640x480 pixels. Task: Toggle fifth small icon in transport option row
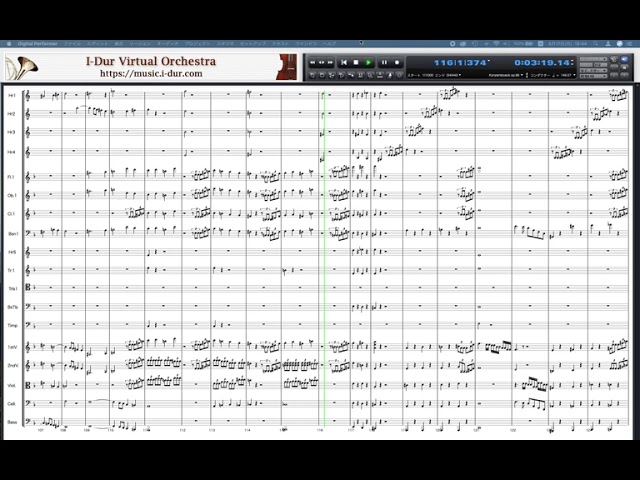[351, 75]
